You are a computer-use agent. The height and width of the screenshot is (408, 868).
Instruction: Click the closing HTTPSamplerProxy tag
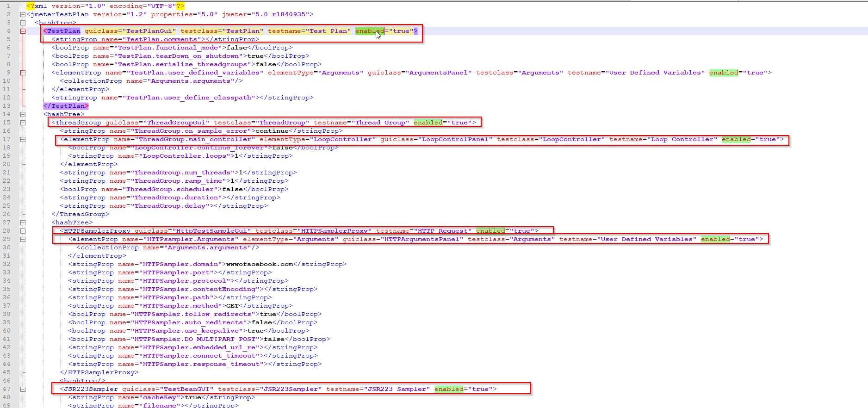point(99,372)
